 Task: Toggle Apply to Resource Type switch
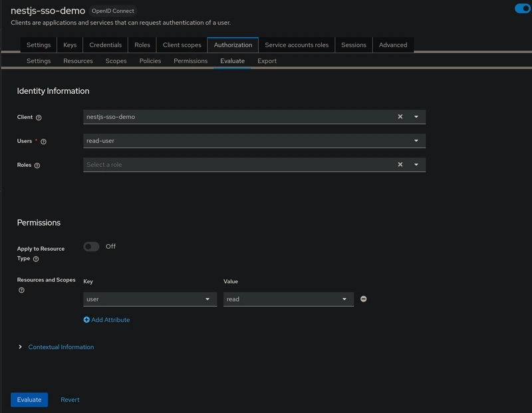(91, 246)
